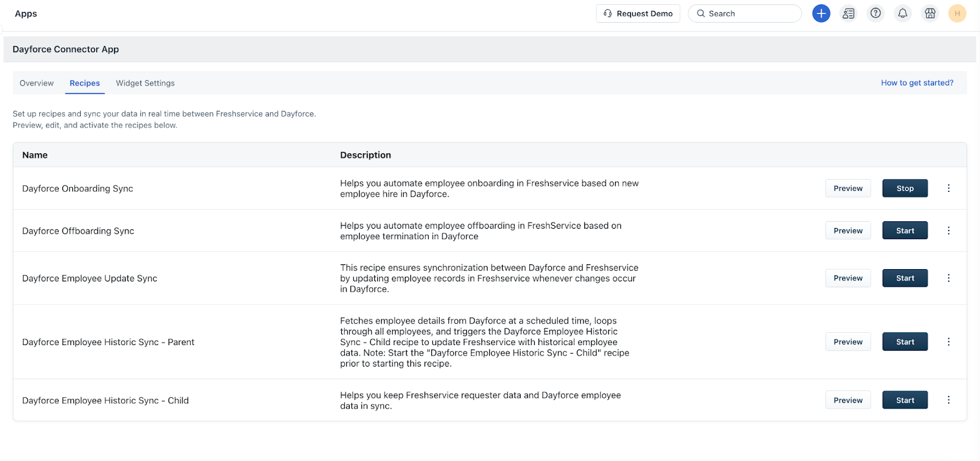Click the headset icon in Request Demo
Screen dimensions: 980x461
click(608, 13)
